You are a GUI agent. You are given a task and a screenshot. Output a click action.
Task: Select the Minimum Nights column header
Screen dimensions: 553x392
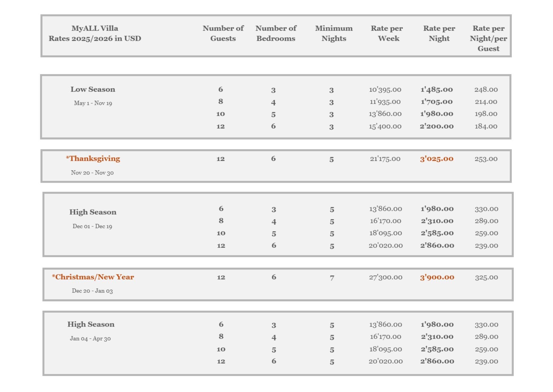pyautogui.click(x=334, y=33)
